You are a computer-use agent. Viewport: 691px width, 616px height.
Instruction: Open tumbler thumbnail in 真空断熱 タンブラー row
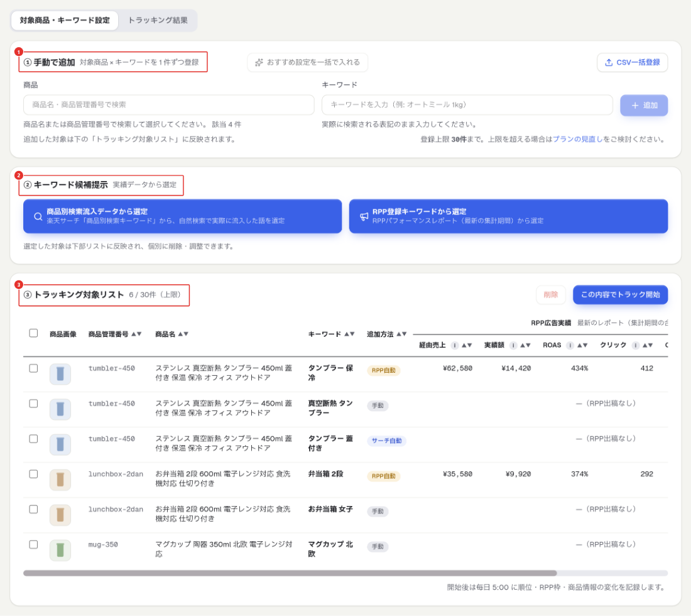(x=60, y=409)
